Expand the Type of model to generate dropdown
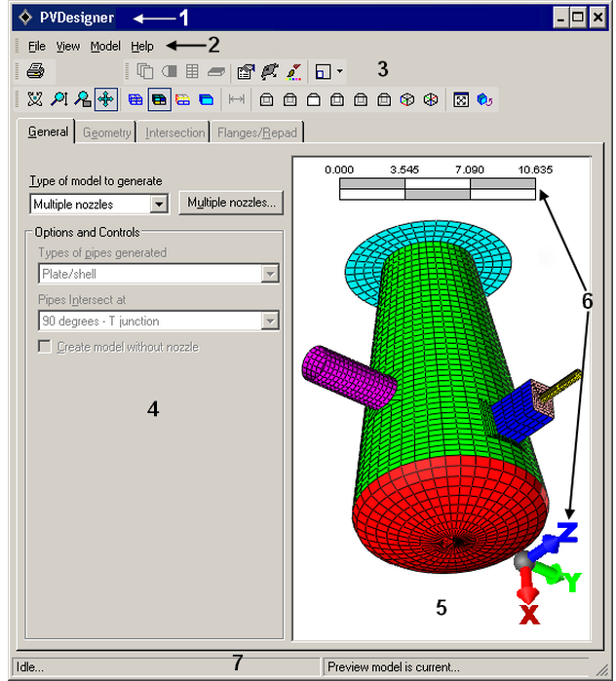 [159, 205]
